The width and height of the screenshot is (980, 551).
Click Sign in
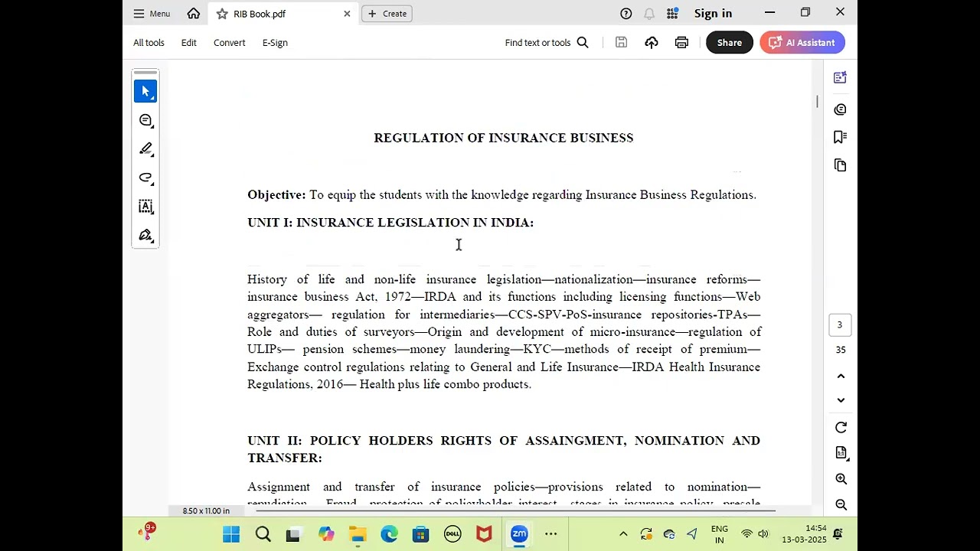(713, 13)
